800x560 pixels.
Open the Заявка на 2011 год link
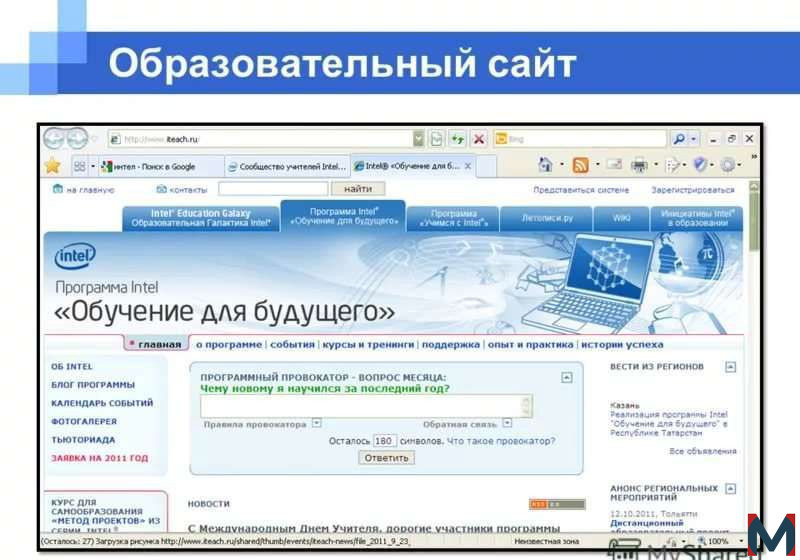pos(99,459)
